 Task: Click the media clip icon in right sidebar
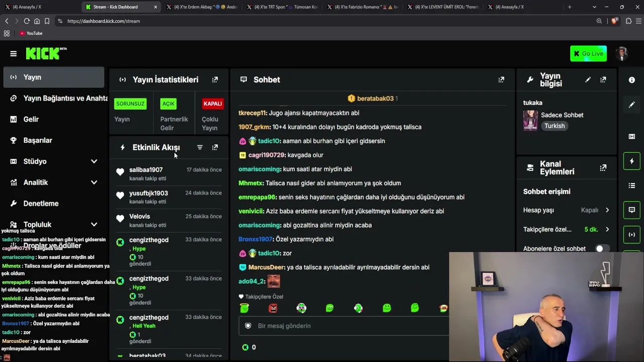632,136
